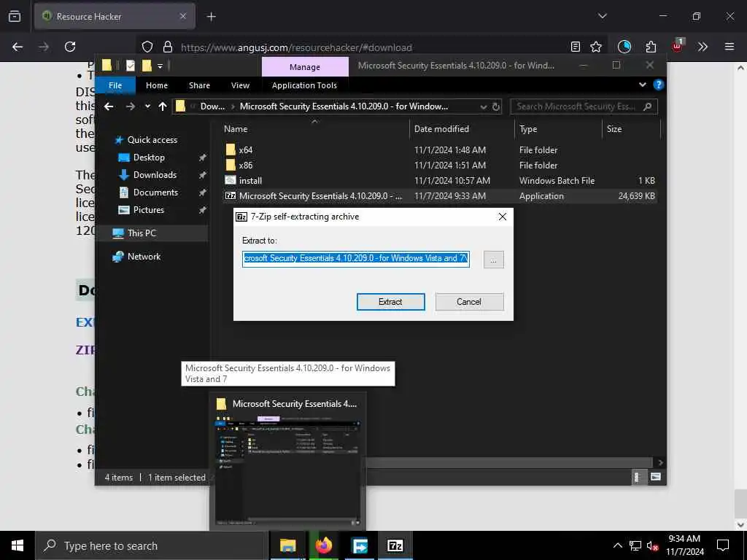This screenshot has height=560, width=747.
Task: Open Downloads in navigation pane
Action: (155, 175)
